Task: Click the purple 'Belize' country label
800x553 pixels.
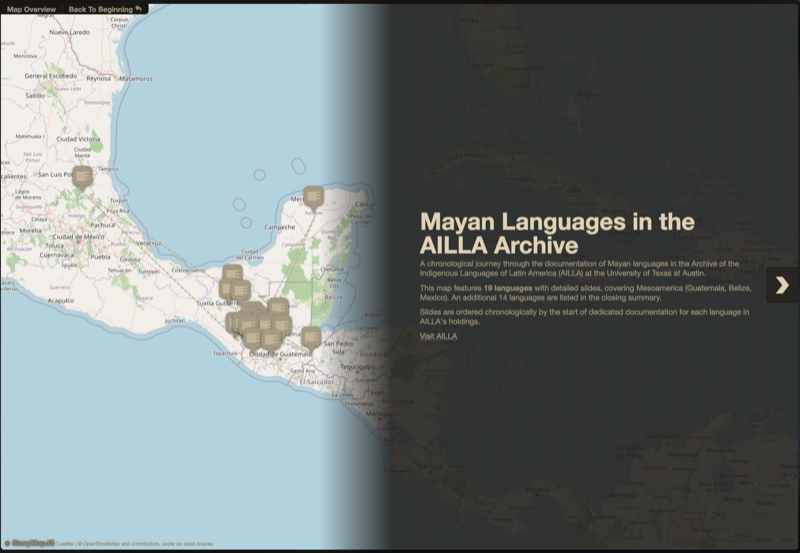Action: coord(334,297)
